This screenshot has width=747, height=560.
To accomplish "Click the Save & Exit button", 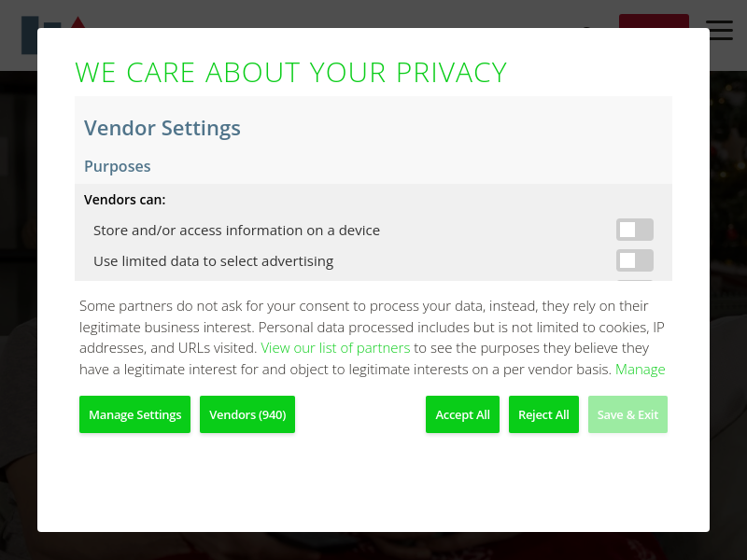I will click(627, 414).
